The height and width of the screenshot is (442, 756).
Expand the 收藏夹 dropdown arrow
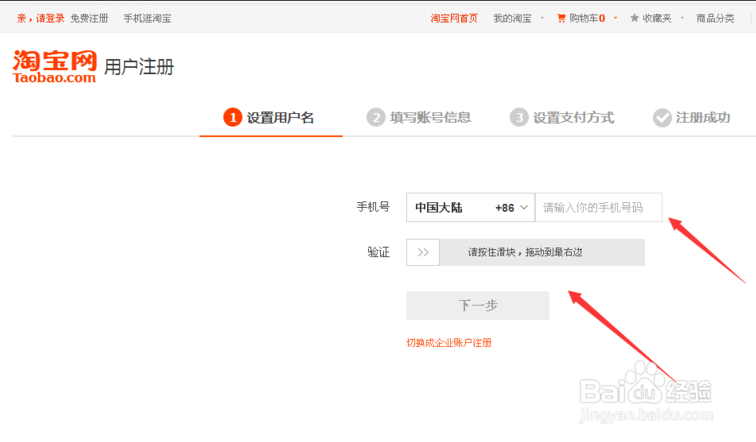tap(682, 18)
